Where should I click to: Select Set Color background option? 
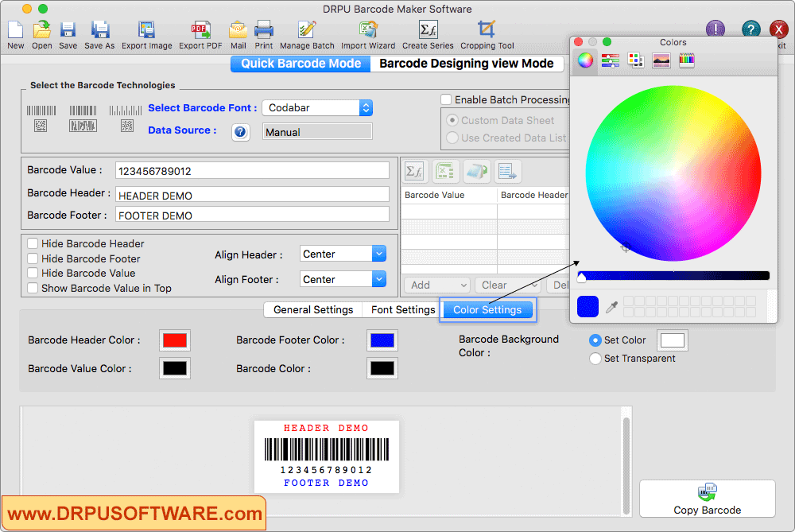(x=595, y=340)
